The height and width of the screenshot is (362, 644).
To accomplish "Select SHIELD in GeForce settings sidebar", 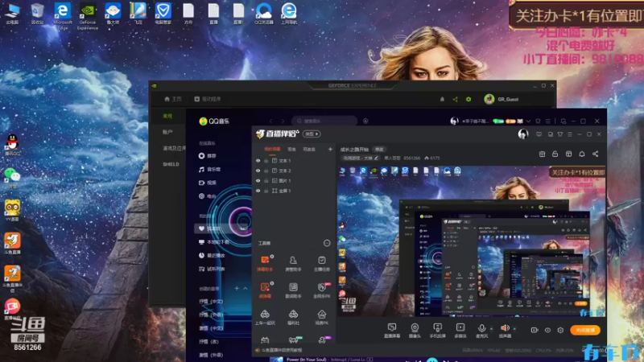I will [x=171, y=164].
